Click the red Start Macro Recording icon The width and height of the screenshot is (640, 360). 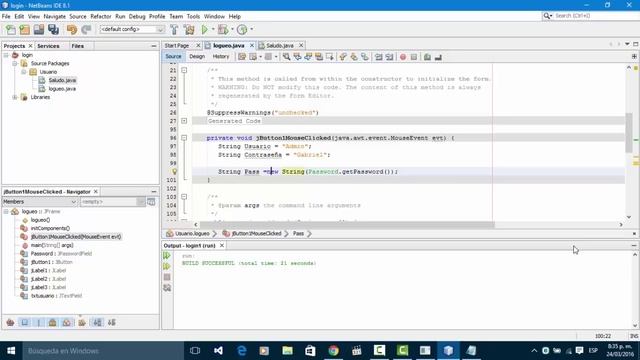point(403,57)
